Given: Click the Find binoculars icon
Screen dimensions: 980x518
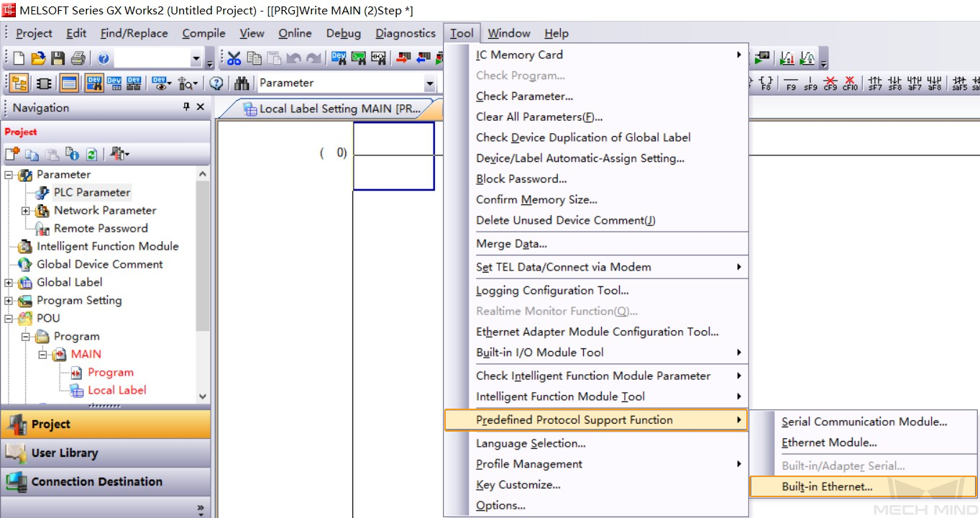Looking at the screenshot, I should [x=242, y=83].
